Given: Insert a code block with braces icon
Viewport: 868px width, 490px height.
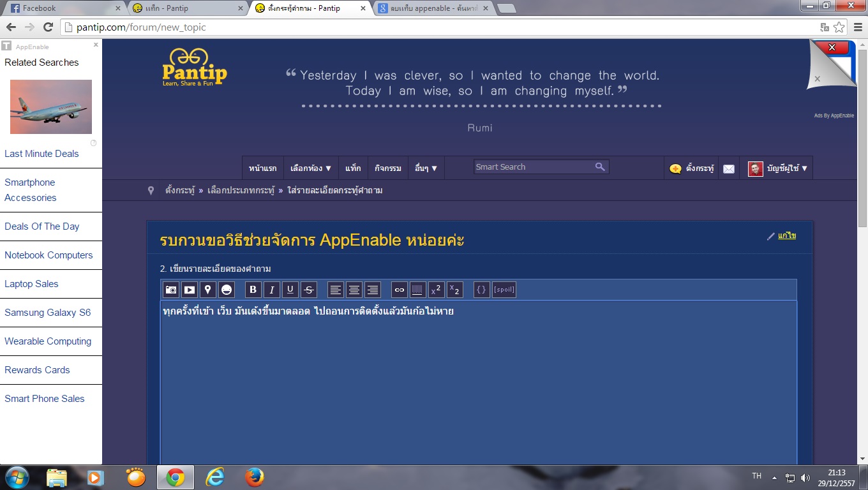Looking at the screenshot, I should (482, 290).
